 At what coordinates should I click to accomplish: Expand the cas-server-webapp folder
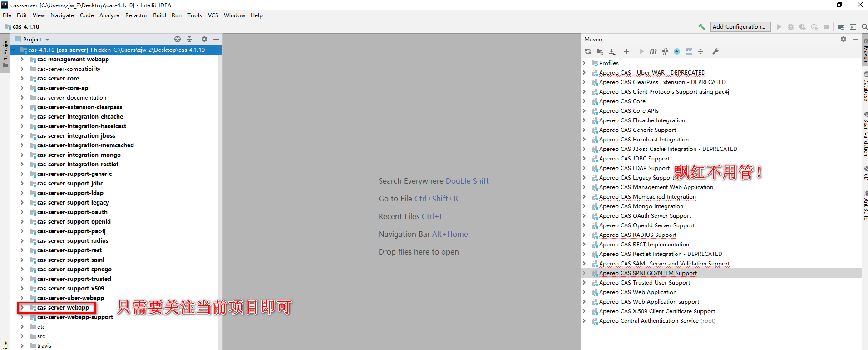click(x=22, y=308)
